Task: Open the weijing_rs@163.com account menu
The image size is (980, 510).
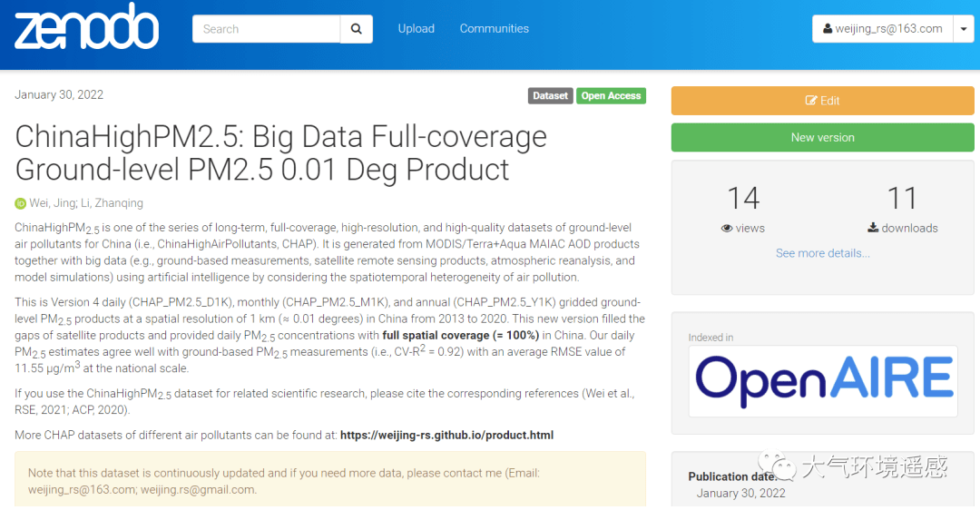Action: point(882,29)
